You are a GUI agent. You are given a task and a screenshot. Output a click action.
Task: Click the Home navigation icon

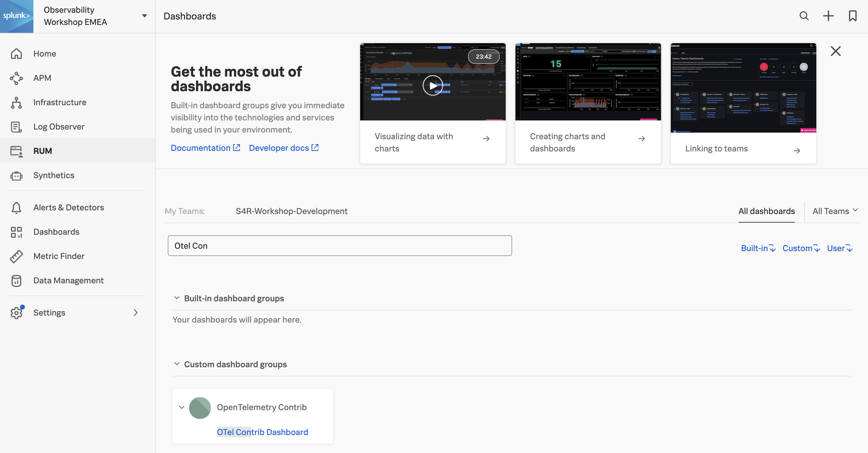point(17,54)
